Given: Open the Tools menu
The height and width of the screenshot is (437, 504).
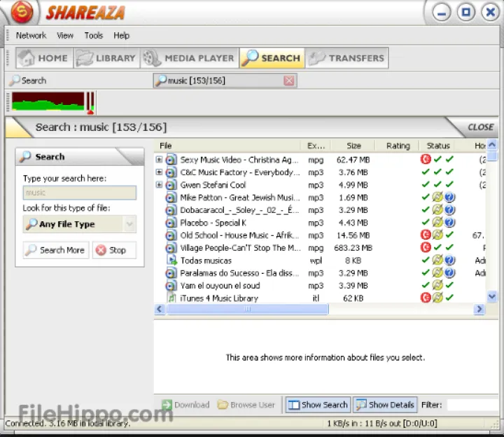Looking at the screenshot, I should coord(93,36).
